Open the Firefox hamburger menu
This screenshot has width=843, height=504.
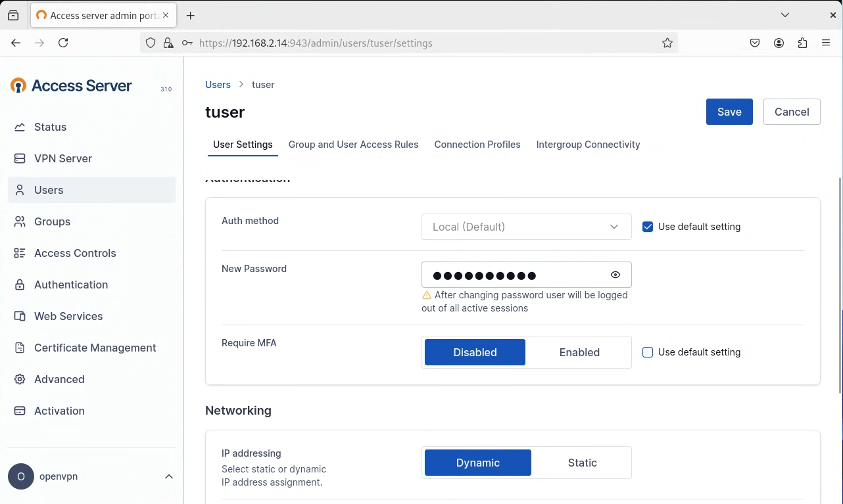(826, 43)
